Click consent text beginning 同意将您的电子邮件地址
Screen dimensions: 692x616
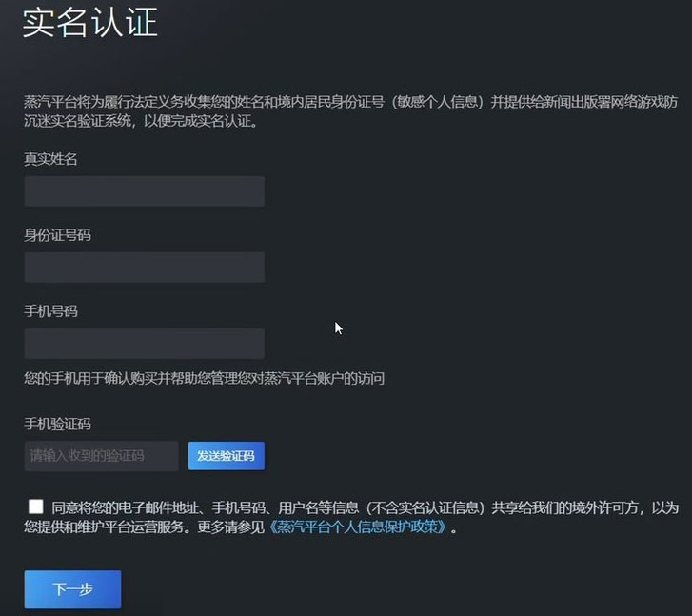coord(351,517)
